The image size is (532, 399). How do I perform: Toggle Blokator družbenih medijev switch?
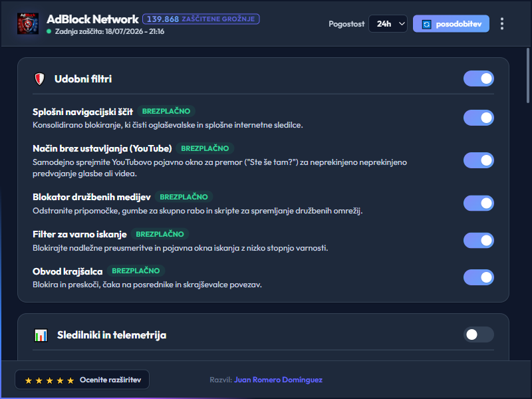pyautogui.click(x=478, y=203)
